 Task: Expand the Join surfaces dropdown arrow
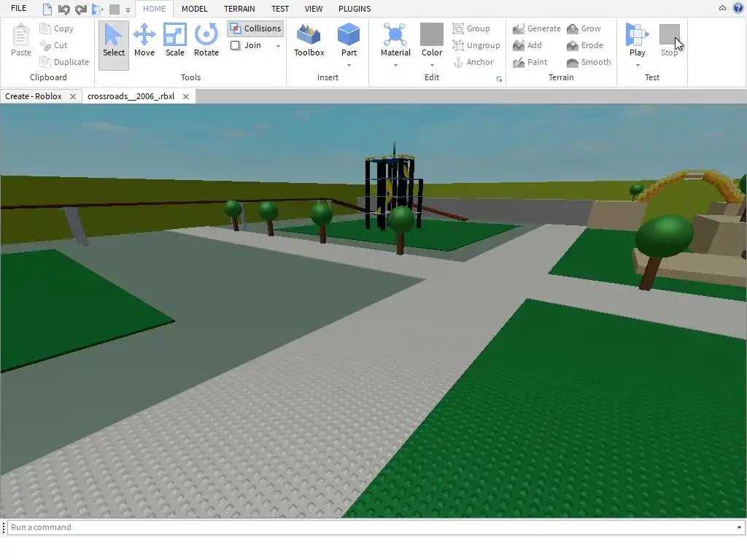[x=278, y=46]
